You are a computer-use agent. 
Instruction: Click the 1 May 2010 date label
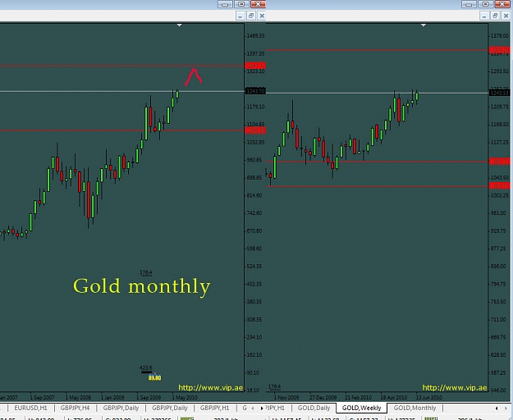pyautogui.click(x=185, y=398)
